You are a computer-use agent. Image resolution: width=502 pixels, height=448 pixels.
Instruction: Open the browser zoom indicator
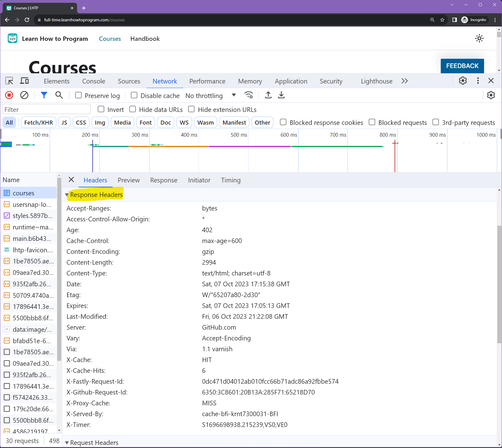432,20
